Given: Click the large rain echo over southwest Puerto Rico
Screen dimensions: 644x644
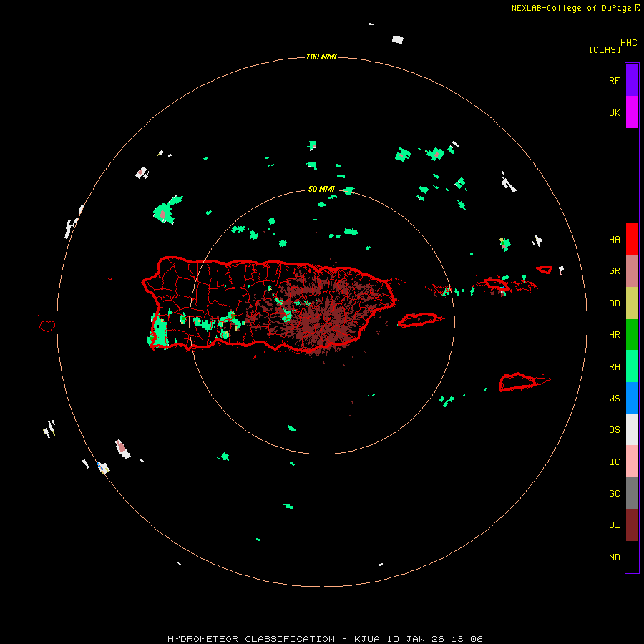Looking at the screenshot, I should pyautogui.click(x=159, y=331).
